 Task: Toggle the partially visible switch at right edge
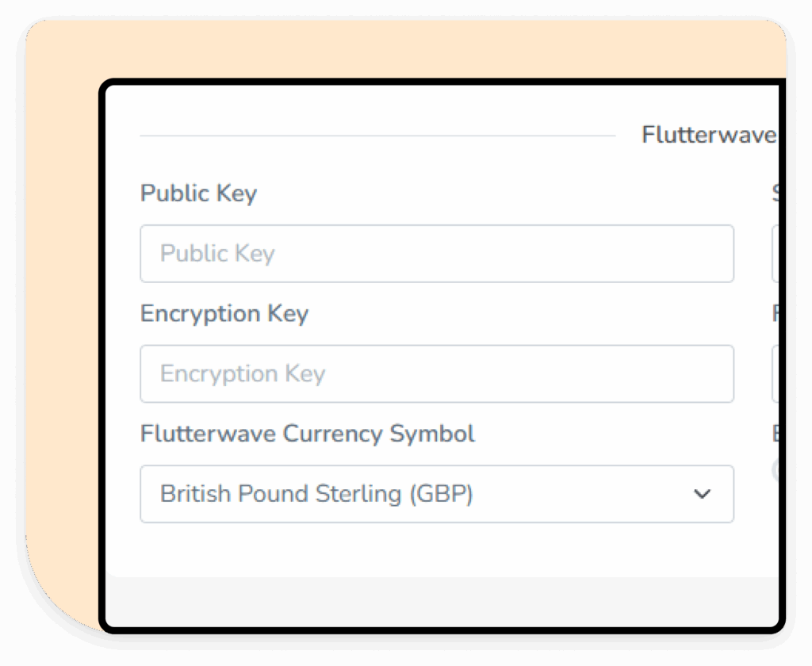[x=776, y=470]
